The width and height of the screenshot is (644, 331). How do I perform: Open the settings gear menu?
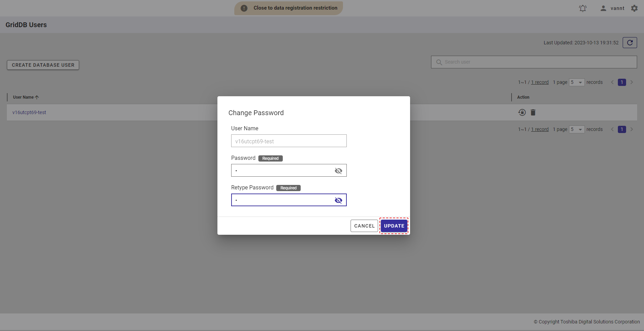point(634,8)
